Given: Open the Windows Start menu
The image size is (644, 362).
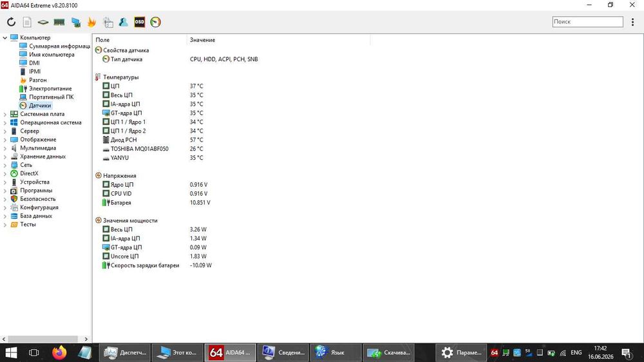Looking at the screenshot, I should point(11,352).
